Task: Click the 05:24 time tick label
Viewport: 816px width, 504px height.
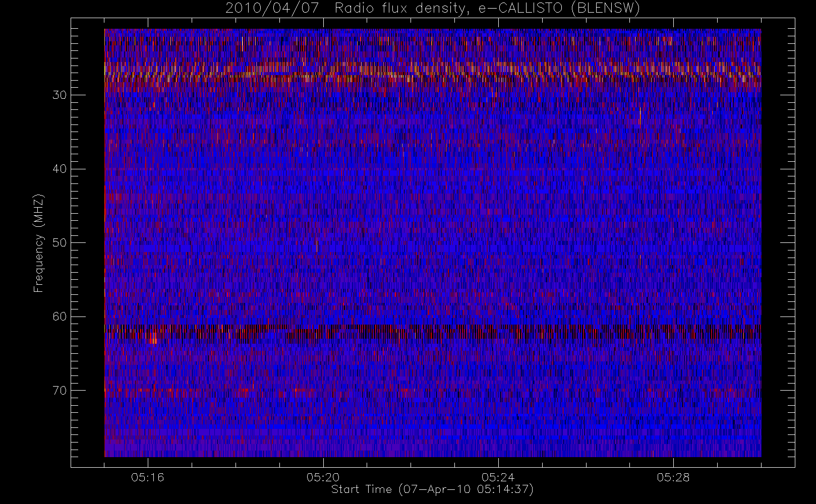Action: pos(498,477)
